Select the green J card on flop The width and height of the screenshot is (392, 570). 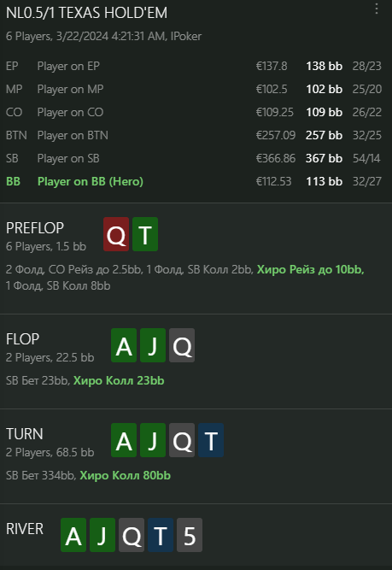click(153, 345)
